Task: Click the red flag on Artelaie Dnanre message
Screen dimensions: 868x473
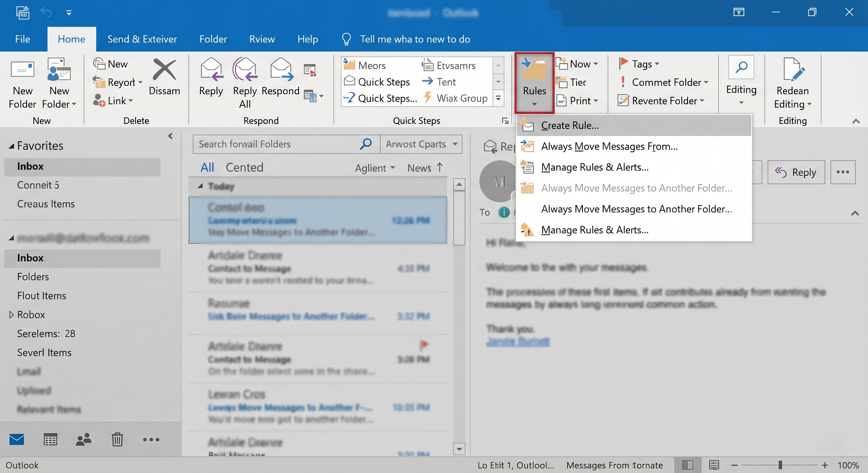Action: pos(424,345)
